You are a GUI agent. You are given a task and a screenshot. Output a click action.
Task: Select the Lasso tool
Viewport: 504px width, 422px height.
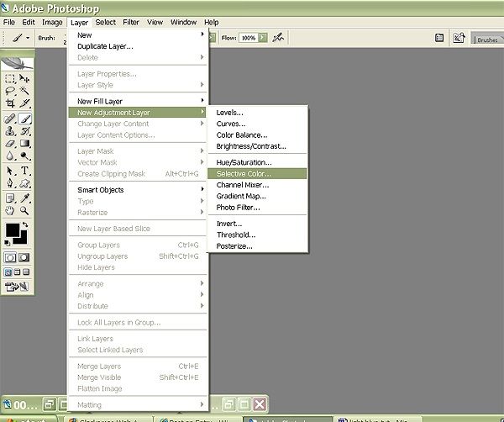point(10,91)
